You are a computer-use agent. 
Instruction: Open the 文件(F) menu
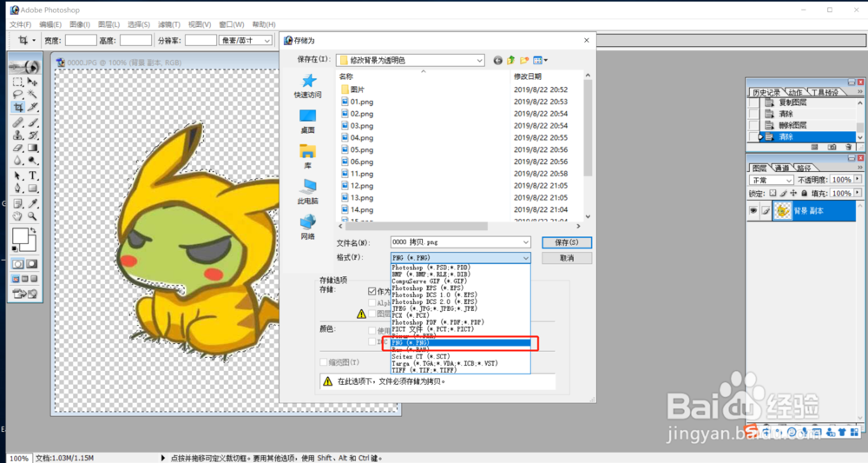click(x=21, y=24)
